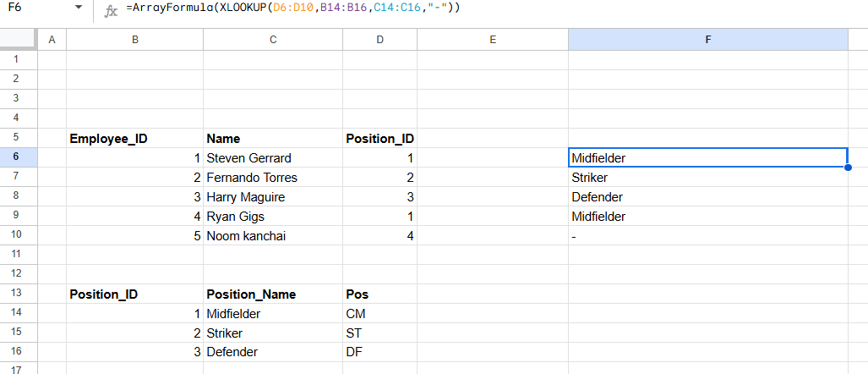Viewport: 868px width, 374px height.
Task: Click the fx function icon
Action: click(x=112, y=12)
